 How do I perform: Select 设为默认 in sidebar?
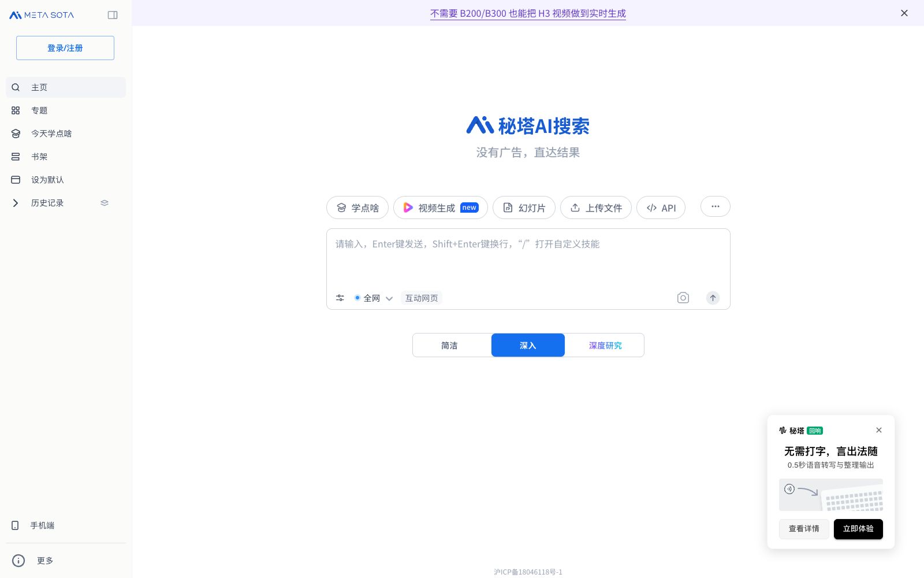coord(66,180)
